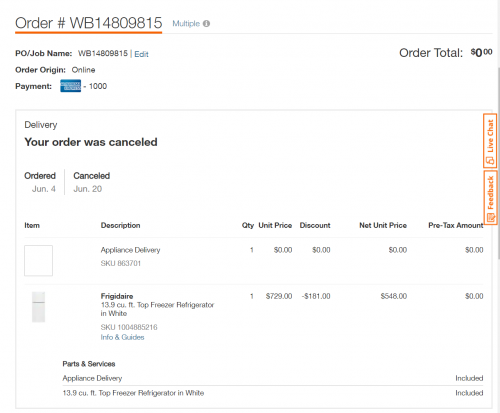Edit the PO/Job Name

pyautogui.click(x=141, y=54)
